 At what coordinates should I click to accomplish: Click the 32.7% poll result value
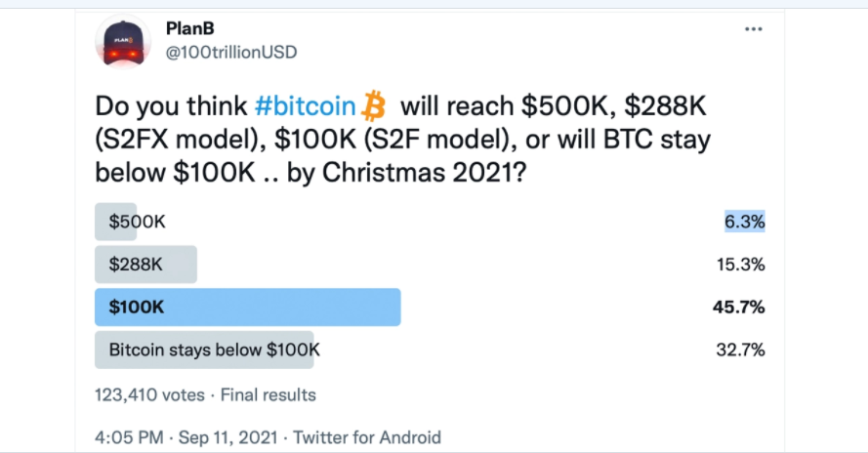pos(740,350)
